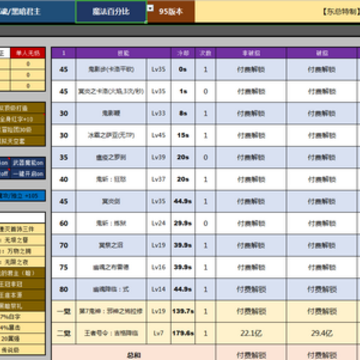Select the 鬼斩：狂怒 skill cell
Viewport: 360px width, 360px height.
tap(111, 179)
